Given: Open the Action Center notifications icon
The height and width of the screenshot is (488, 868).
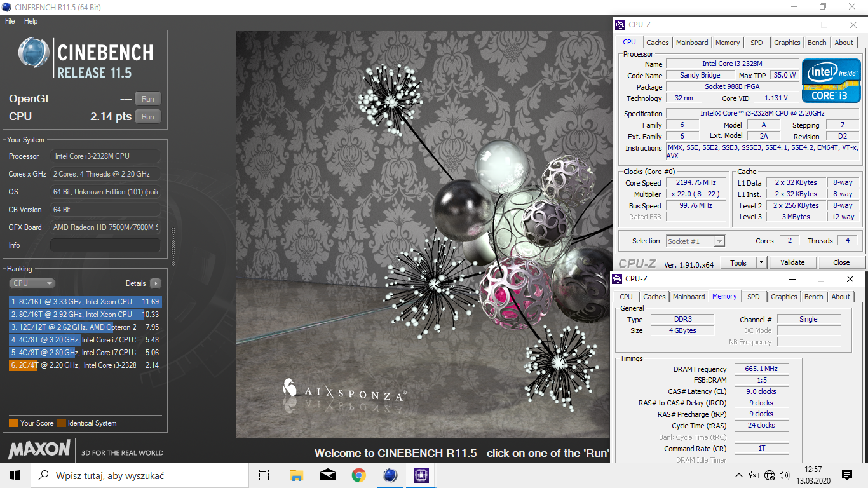Looking at the screenshot, I should click(847, 475).
